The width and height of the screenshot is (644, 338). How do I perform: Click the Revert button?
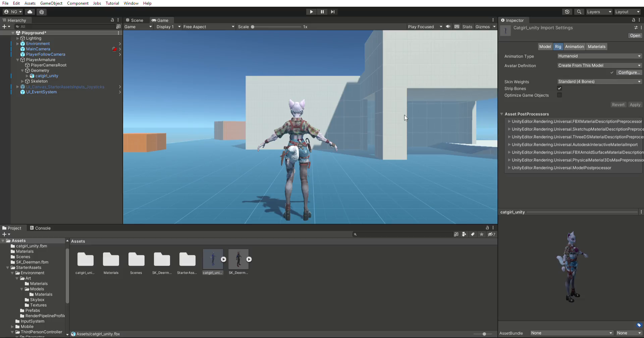click(x=618, y=105)
